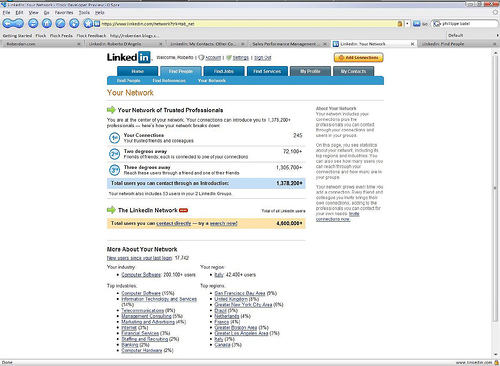The width and height of the screenshot is (500, 366).
Task: Click the vertical page scrollbar
Action: [496, 203]
